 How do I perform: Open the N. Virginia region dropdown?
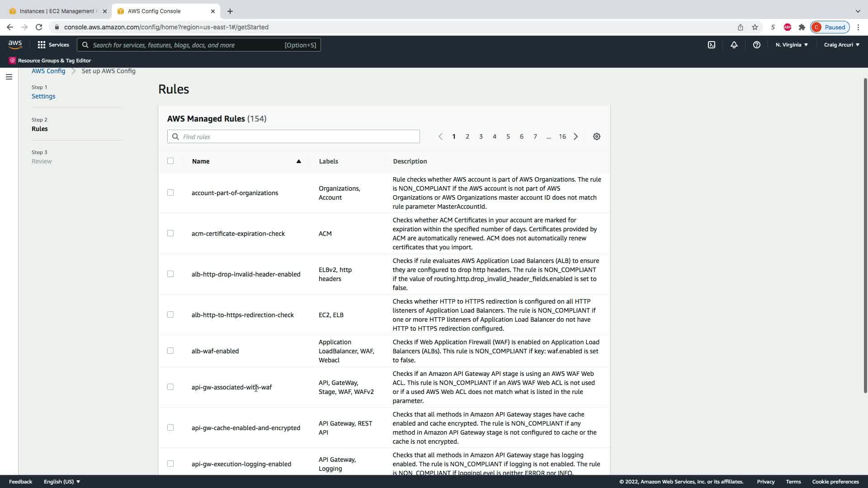point(792,45)
